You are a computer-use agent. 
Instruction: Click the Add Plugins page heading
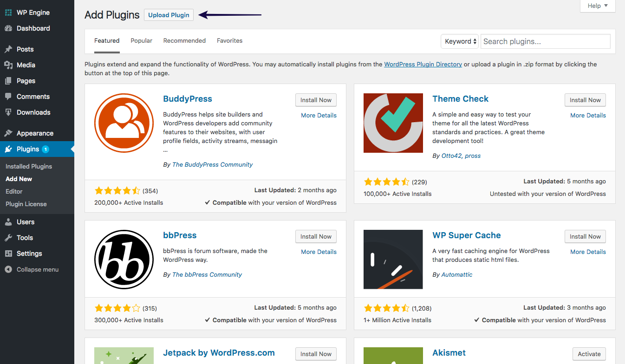(x=112, y=15)
